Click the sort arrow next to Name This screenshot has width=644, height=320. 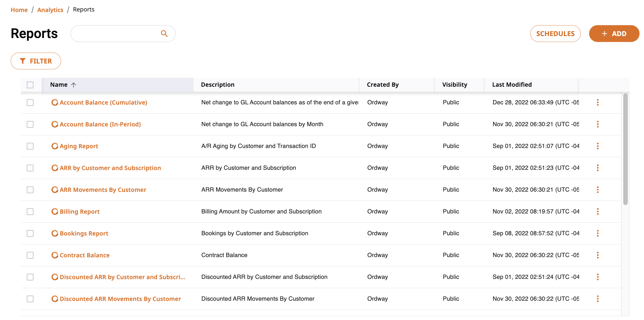(x=74, y=85)
